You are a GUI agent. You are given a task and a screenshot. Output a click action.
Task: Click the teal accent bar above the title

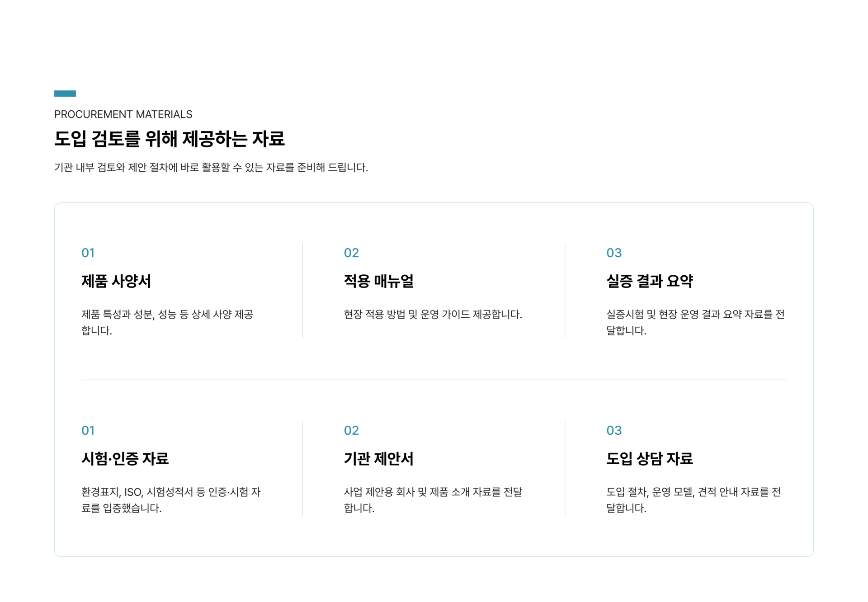click(x=65, y=94)
